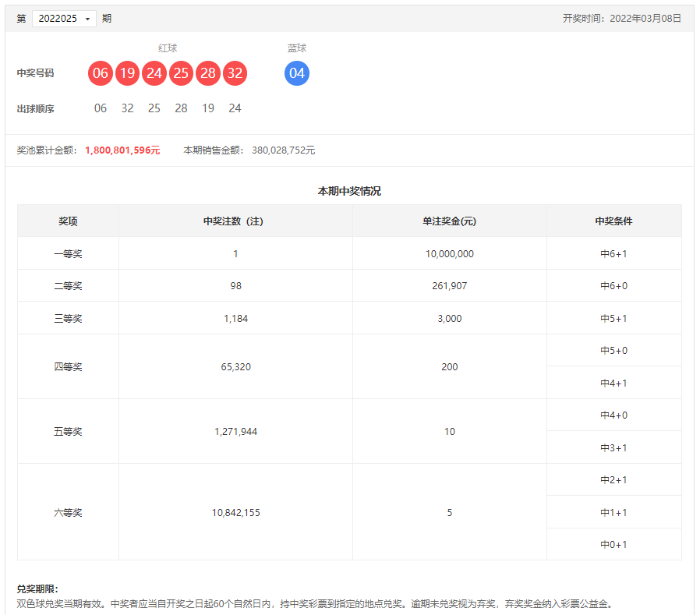700x615 pixels.
Task: Select the 一等奖 row label
Action: (68, 254)
